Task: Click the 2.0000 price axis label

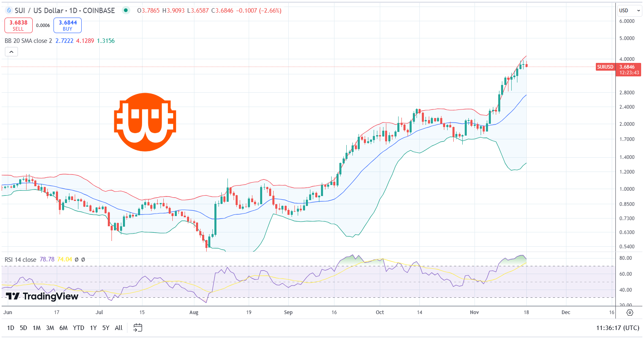Action: click(x=627, y=124)
